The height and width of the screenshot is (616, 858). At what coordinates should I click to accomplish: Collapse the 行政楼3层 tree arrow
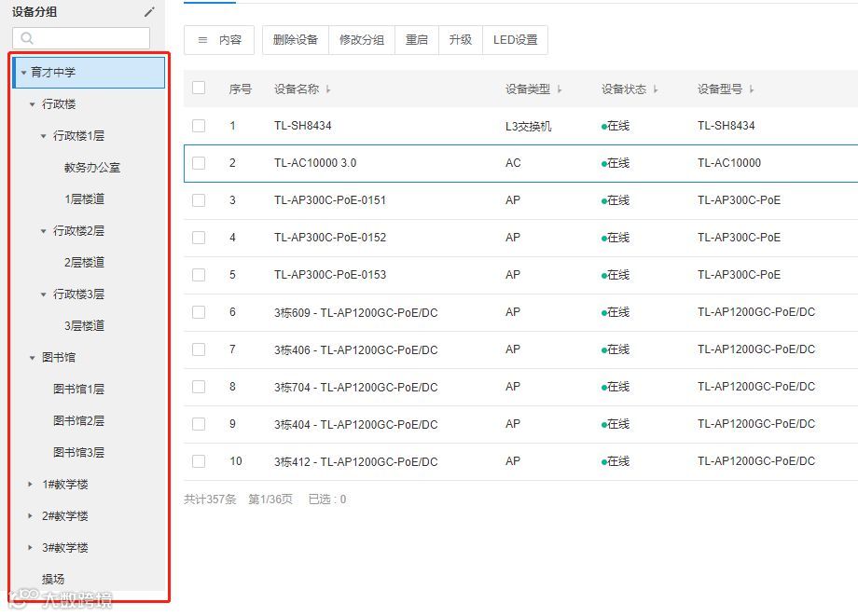(43, 294)
